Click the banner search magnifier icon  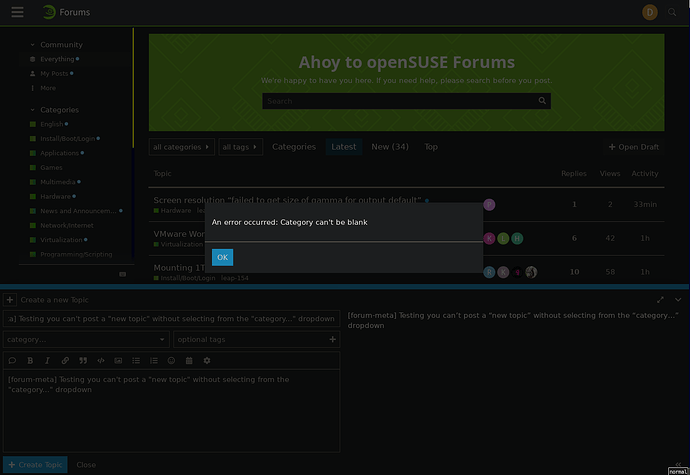[542, 101]
